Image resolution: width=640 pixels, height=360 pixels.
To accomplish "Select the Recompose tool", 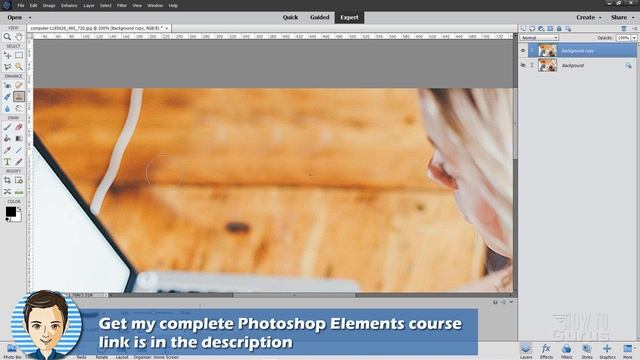I will click(19, 180).
